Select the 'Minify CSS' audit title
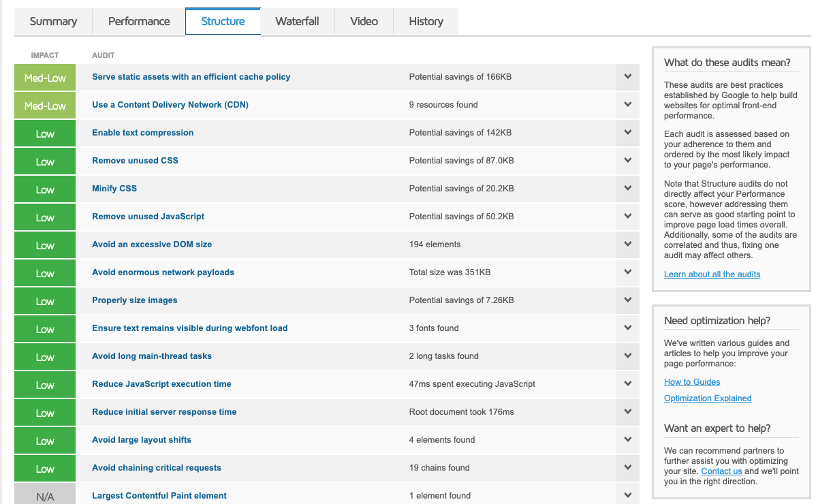The image size is (818, 504). tap(114, 189)
